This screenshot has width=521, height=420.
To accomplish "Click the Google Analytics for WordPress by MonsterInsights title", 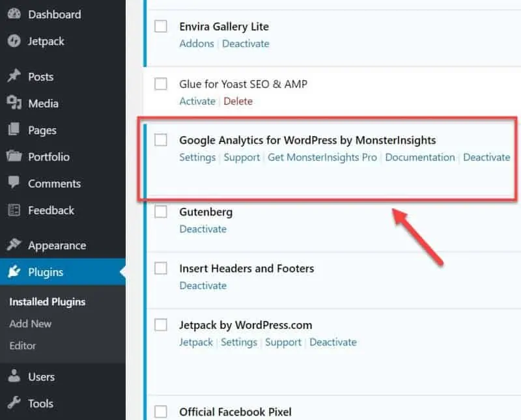I will pos(307,140).
